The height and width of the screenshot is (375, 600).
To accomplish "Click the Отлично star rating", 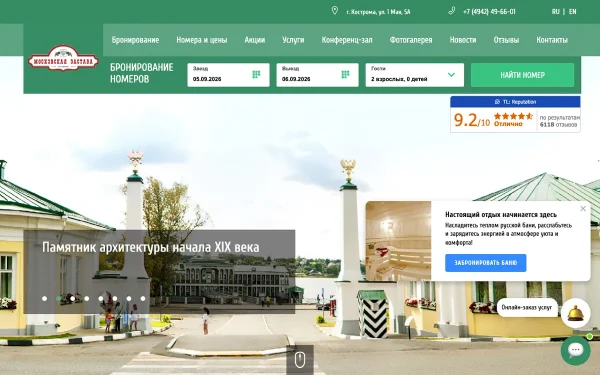I will (513, 119).
